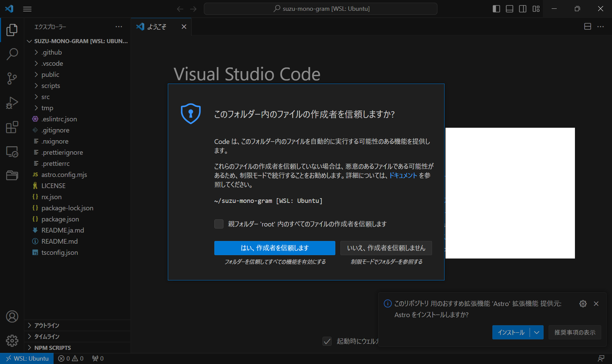Screen dimensions: 612x364
Task: Open the Explorer view icon
Action: pos(12,30)
